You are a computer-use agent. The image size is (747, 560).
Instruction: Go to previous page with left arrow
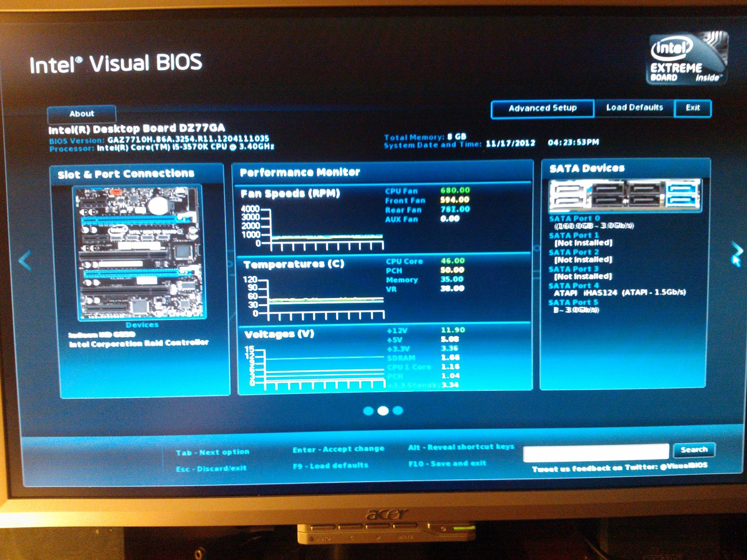tap(25, 260)
